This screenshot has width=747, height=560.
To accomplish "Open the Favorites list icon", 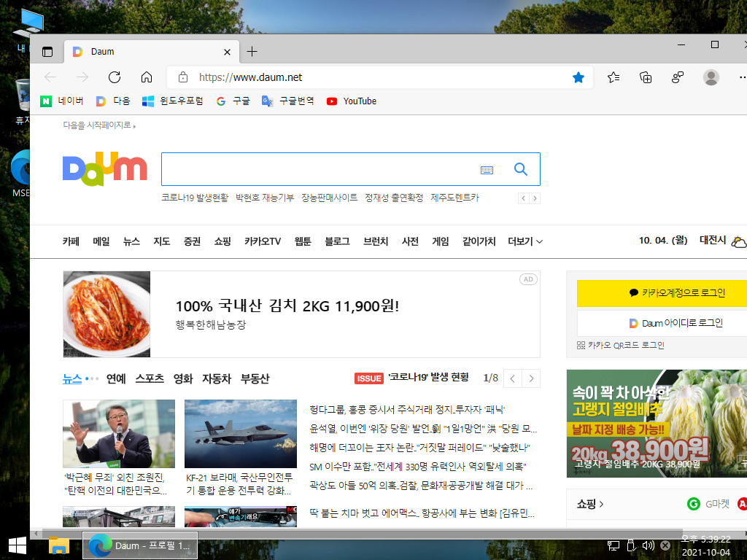I will (614, 77).
